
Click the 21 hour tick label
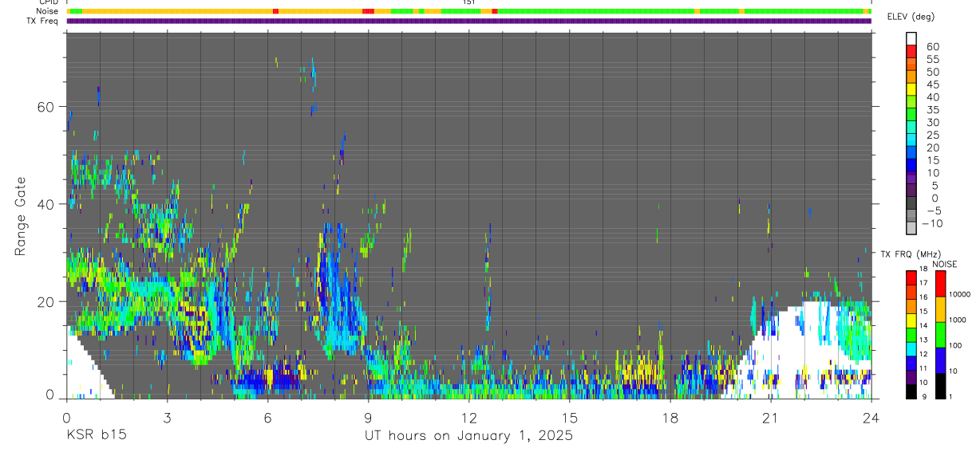(x=770, y=417)
